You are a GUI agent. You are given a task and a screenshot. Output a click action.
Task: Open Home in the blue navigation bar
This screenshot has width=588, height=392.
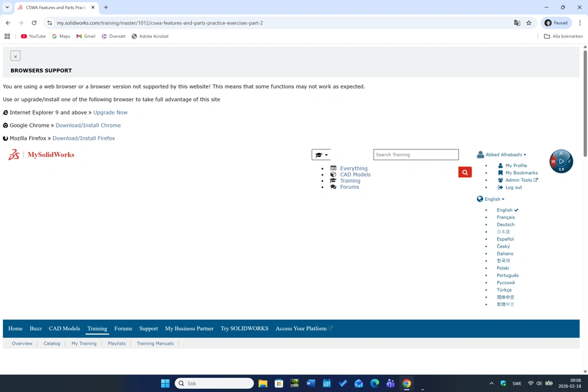[x=15, y=328]
